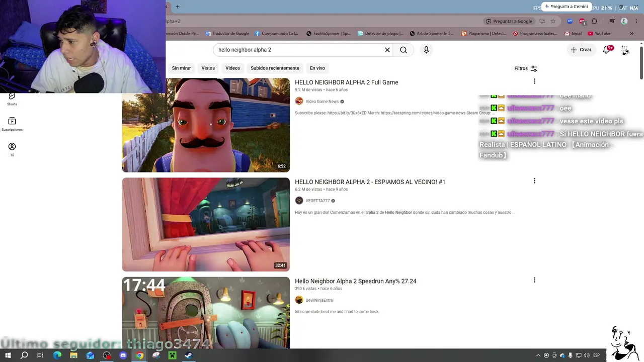
Task: Show hidden system tray icons
Action: click(538, 355)
